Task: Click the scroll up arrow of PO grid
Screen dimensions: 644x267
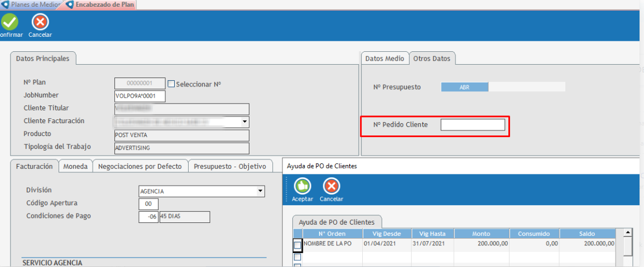Action: tap(628, 232)
